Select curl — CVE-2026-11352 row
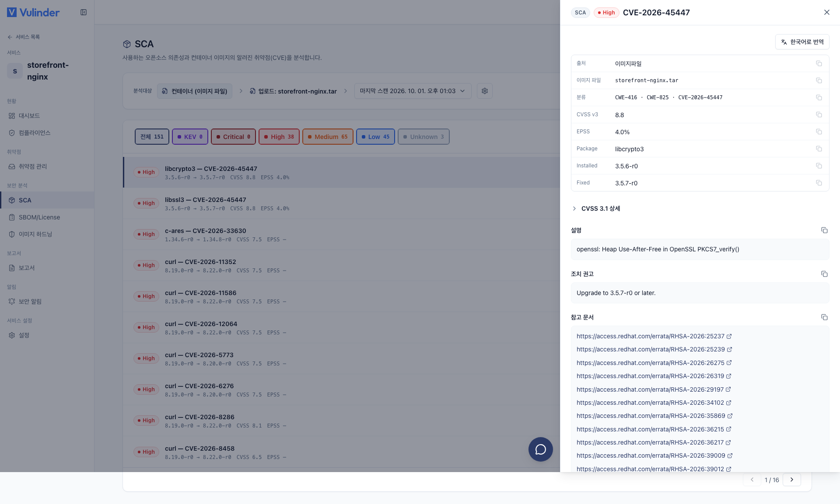This screenshot has width=840, height=504. coord(341,265)
